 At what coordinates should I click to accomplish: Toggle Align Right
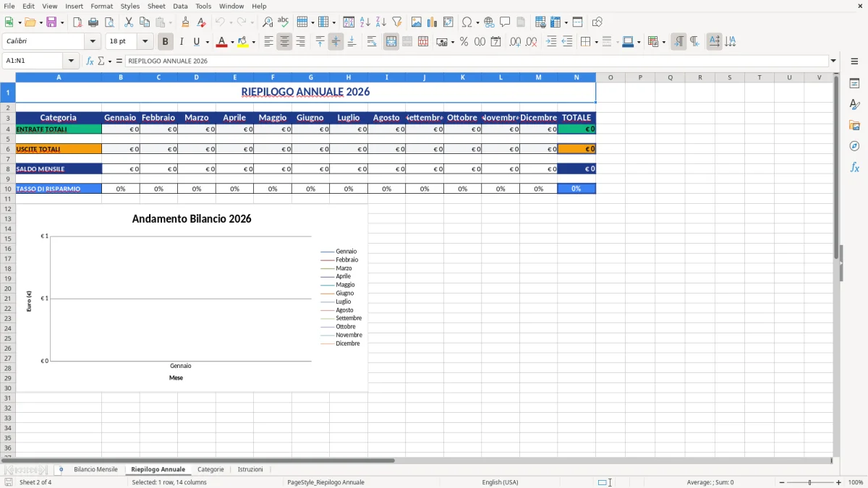pyautogui.click(x=300, y=42)
